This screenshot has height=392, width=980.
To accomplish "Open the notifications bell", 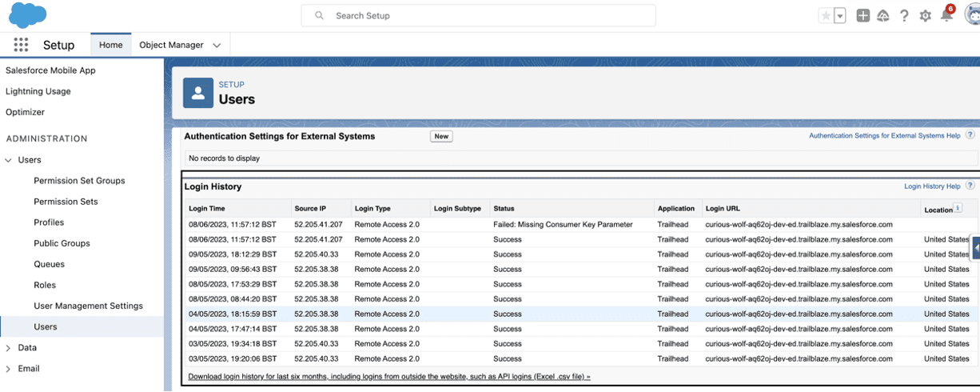I will (946, 16).
